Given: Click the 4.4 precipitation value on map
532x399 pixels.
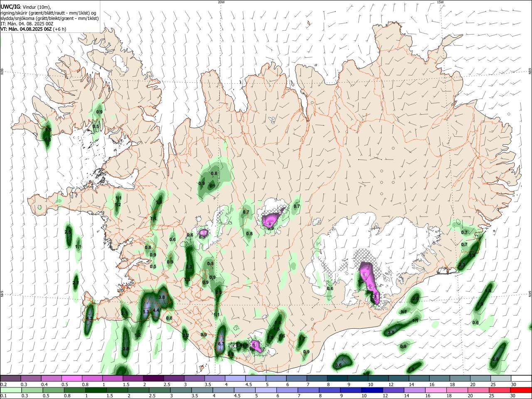Looking at the screenshot, I should pos(156,310).
